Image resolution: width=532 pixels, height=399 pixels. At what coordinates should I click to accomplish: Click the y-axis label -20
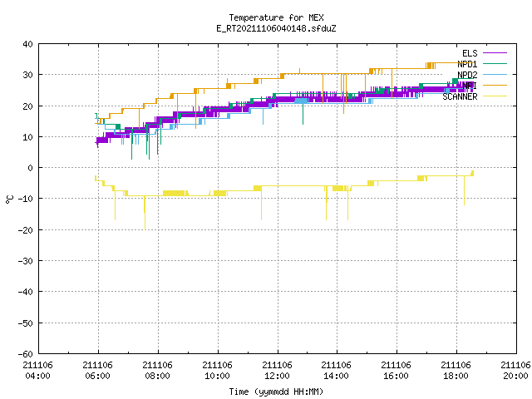tap(26, 230)
